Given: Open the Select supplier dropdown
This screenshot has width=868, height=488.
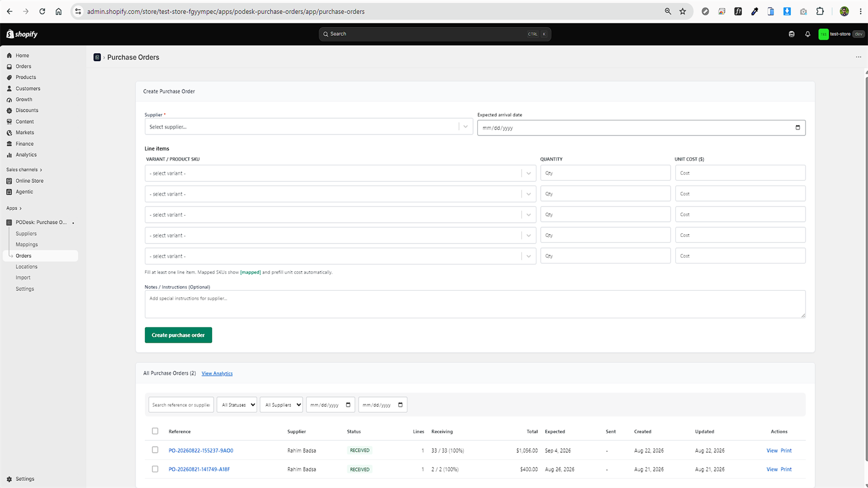Looking at the screenshot, I should (x=309, y=127).
